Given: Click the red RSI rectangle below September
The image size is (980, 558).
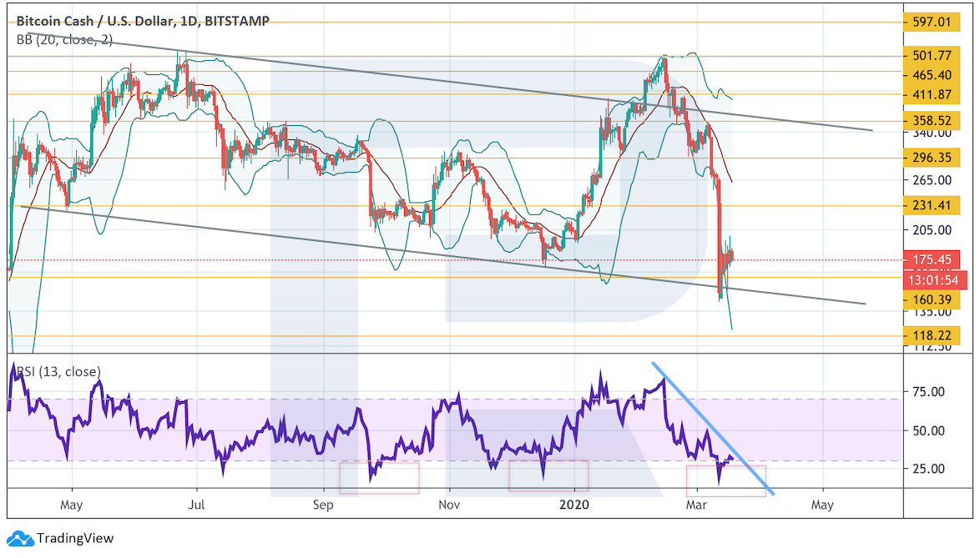Looking at the screenshot, I should 378,477.
